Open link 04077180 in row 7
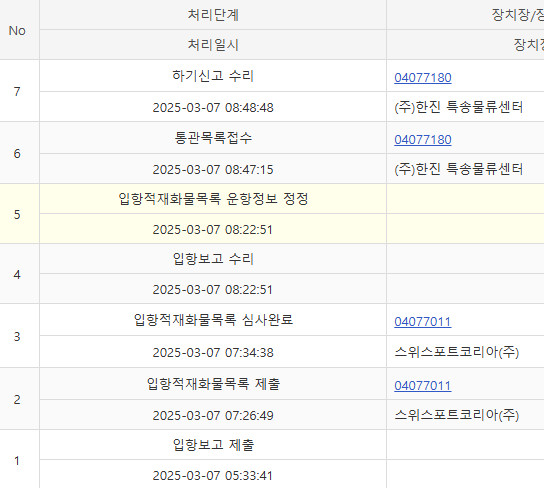The image size is (544, 488). (423, 78)
